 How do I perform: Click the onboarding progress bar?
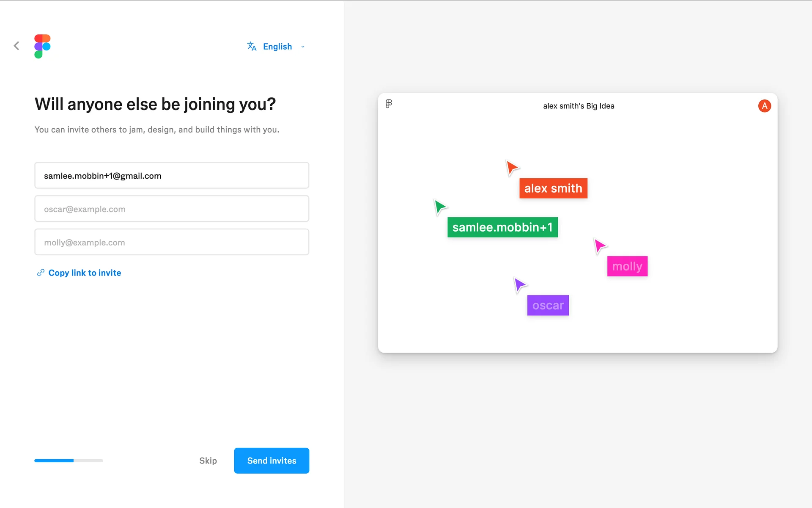(69, 461)
